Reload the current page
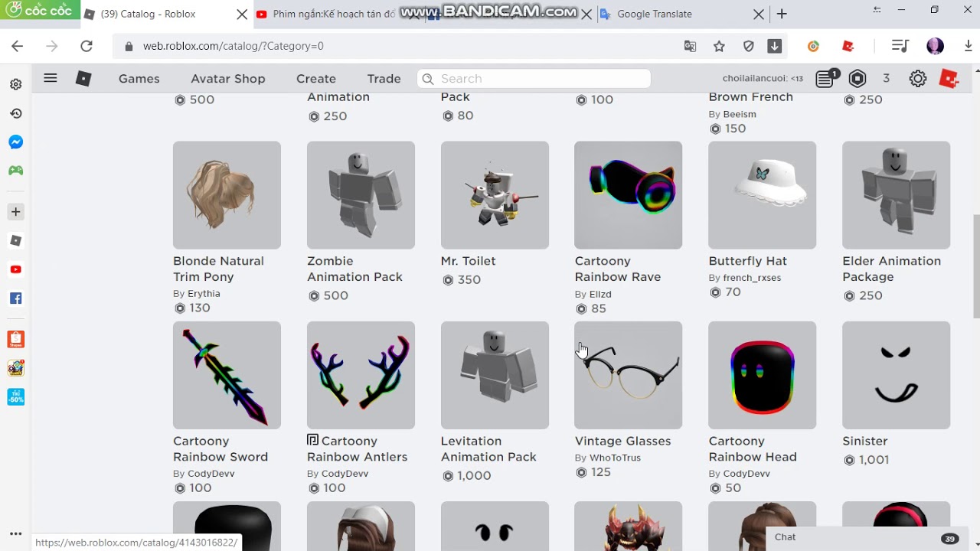 tap(87, 46)
